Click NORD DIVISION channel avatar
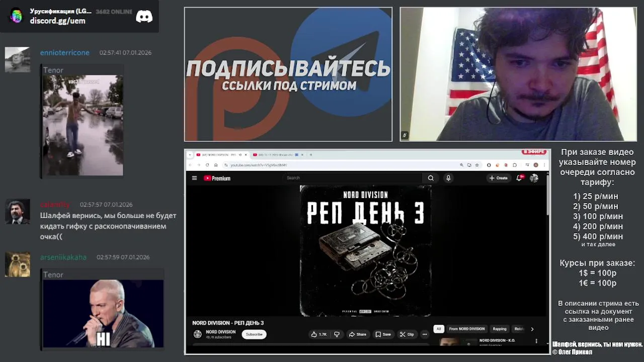Screen dimensions: 644x362 198,334
